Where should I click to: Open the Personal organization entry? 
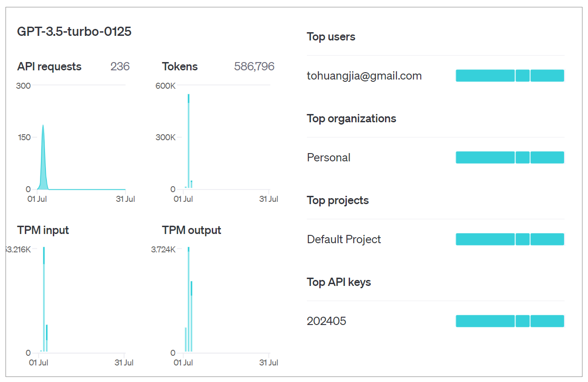pos(328,158)
